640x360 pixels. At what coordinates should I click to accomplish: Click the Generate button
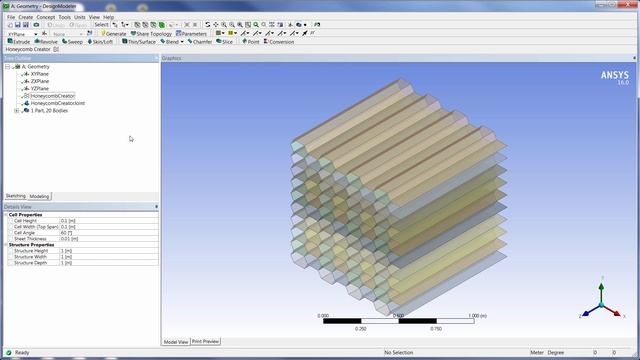[113, 33]
